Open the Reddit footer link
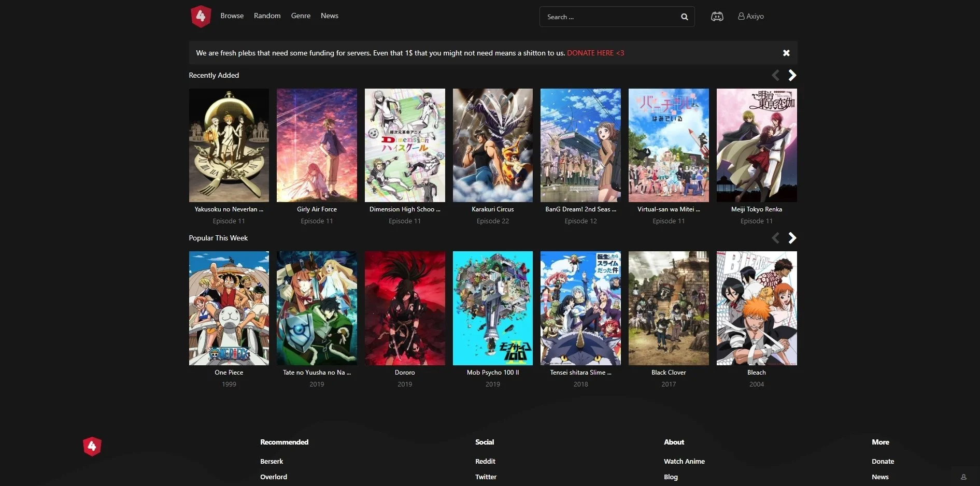This screenshot has width=980, height=486. [485, 461]
